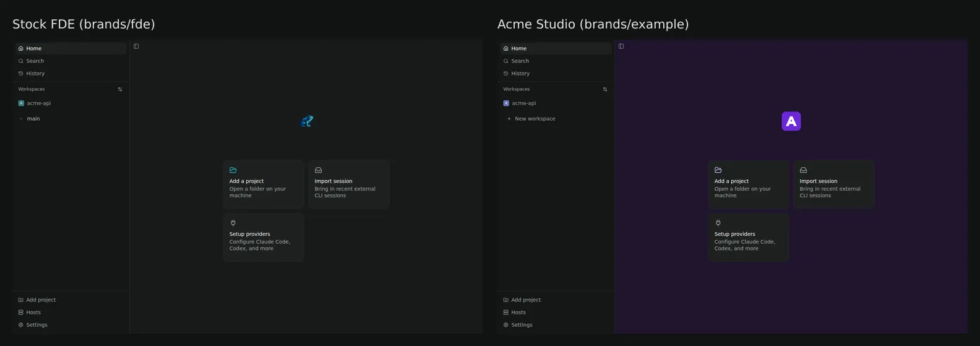Image resolution: width=980 pixels, height=346 pixels.
Task: Click Search magnifier icon in Stock FDE
Action: pyautogui.click(x=21, y=61)
